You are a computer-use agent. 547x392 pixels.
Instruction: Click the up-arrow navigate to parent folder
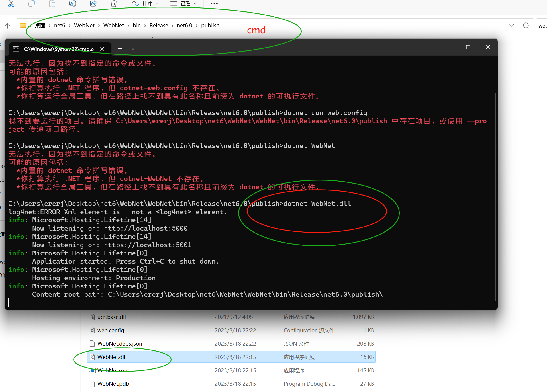pyautogui.click(x=8, y=26)
